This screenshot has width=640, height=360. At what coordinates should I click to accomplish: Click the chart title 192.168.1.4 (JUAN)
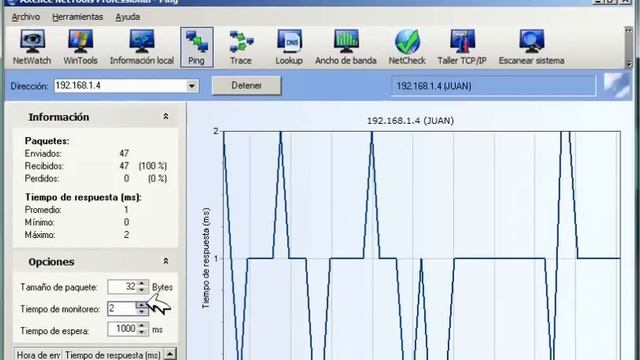tap(410, 121)
